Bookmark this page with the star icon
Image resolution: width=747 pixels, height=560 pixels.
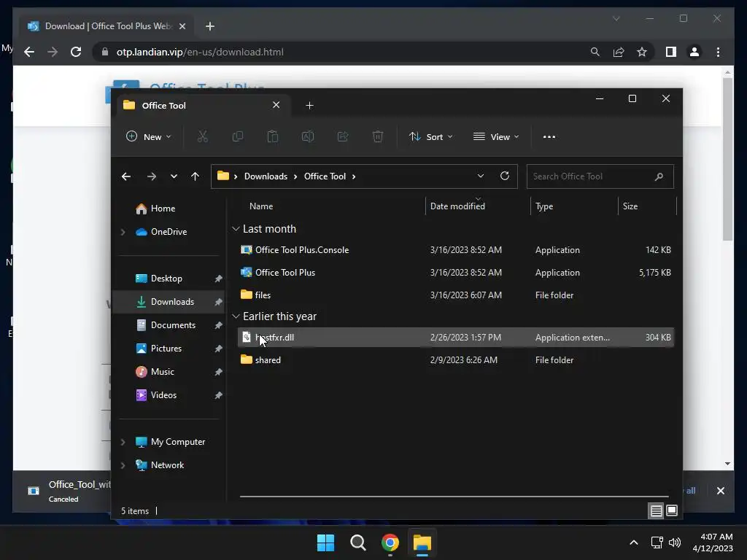coord(642,52)
